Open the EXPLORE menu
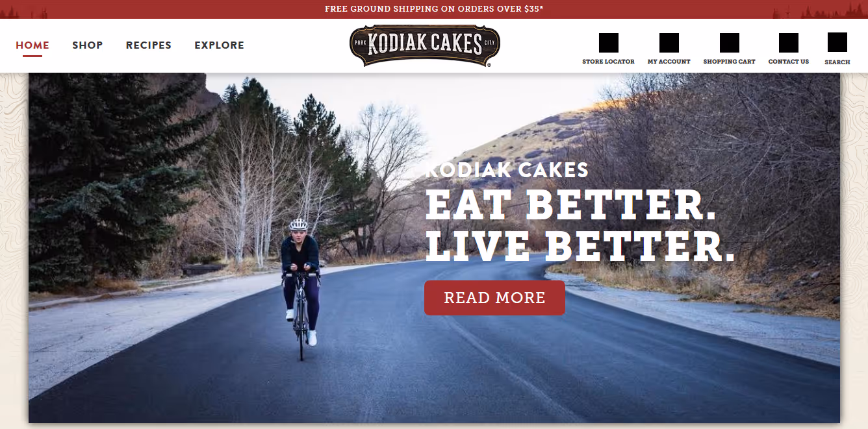The width and height of the screenshot is (868, 429). 220,45
